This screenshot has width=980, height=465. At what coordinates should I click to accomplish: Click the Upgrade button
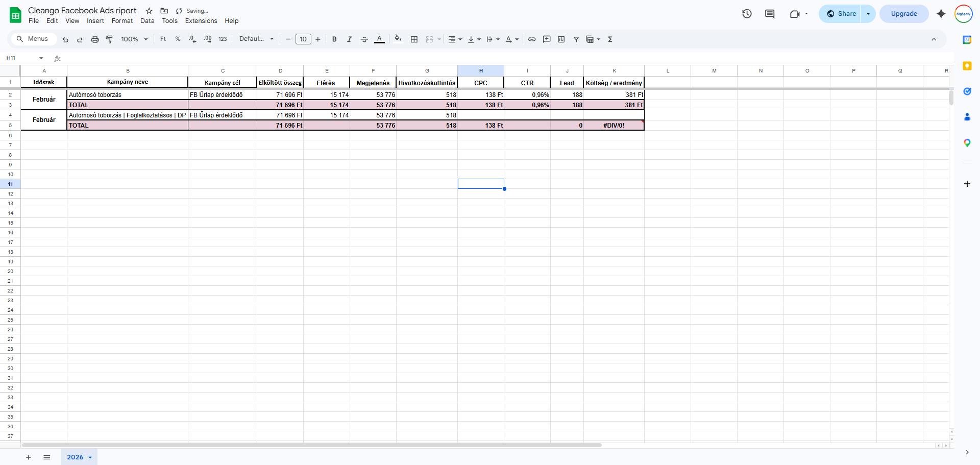(x=904, y=14)
